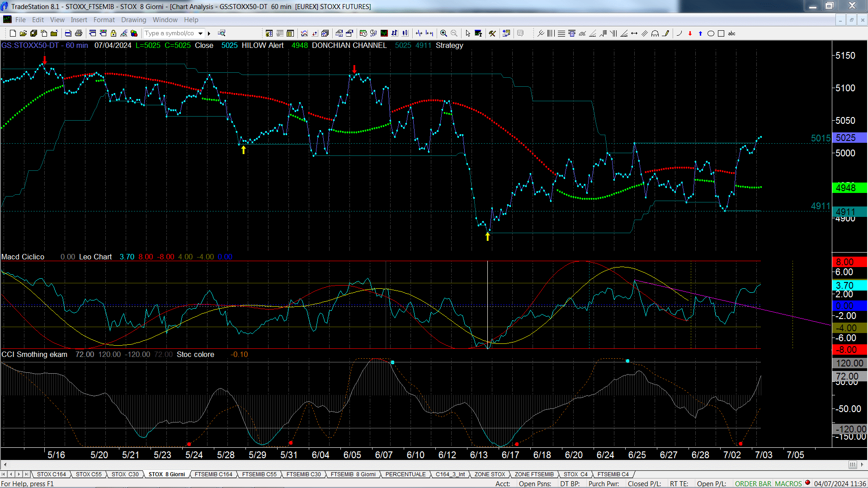Click the HILOW Alert indicator label

click(262, 45)
